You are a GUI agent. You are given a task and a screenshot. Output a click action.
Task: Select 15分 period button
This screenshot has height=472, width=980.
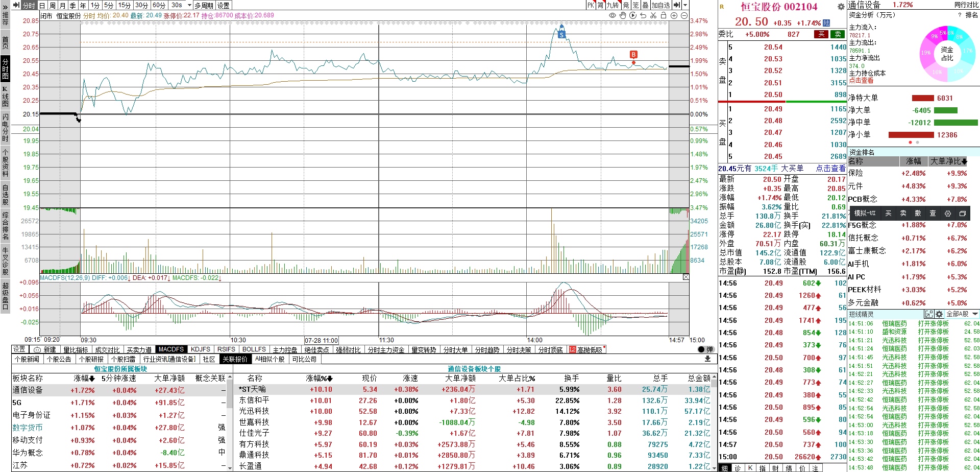(125, 5)
